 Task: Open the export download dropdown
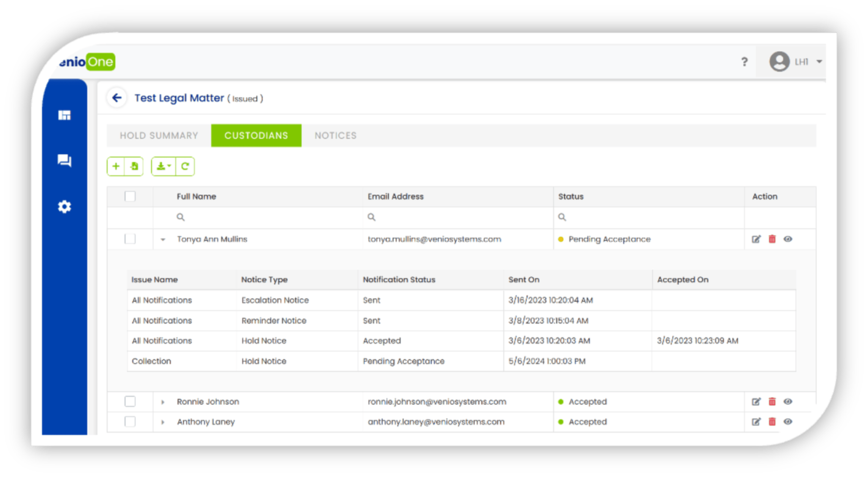[163, 166]
